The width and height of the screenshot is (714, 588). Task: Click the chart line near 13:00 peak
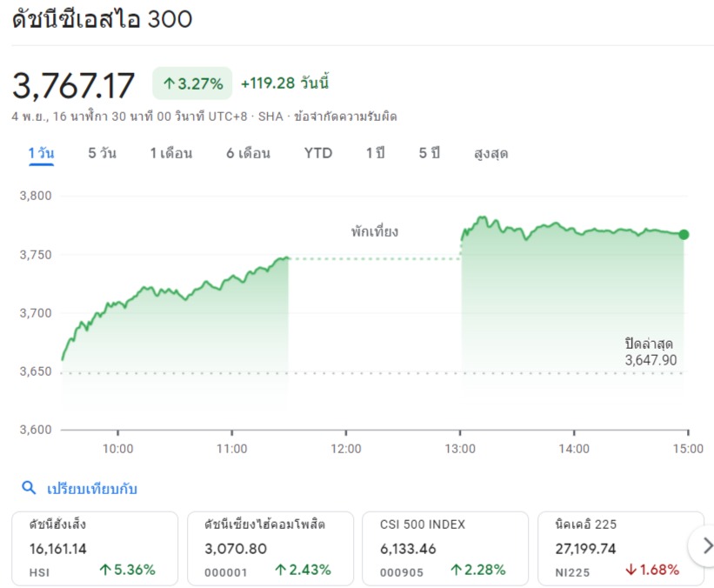[x=482, y=218]
